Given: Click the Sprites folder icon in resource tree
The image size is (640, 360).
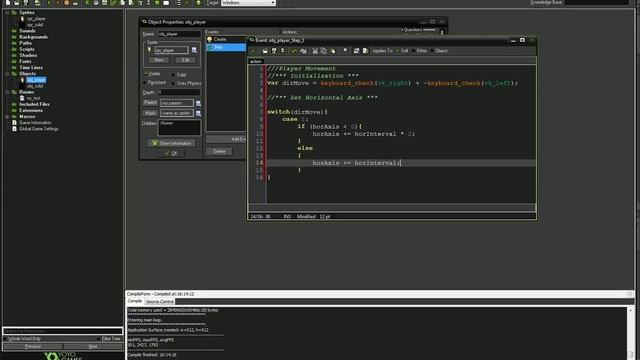Looking at the screenshot, I should pos(14,12).
